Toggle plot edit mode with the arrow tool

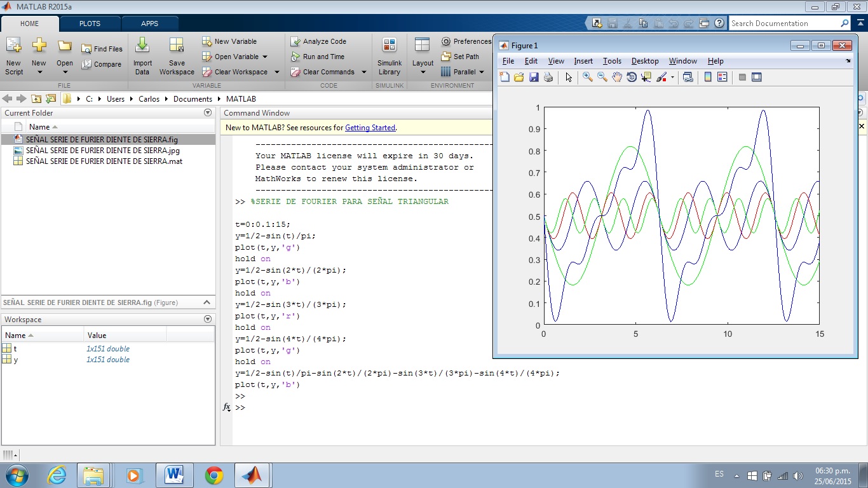(569, 77)
